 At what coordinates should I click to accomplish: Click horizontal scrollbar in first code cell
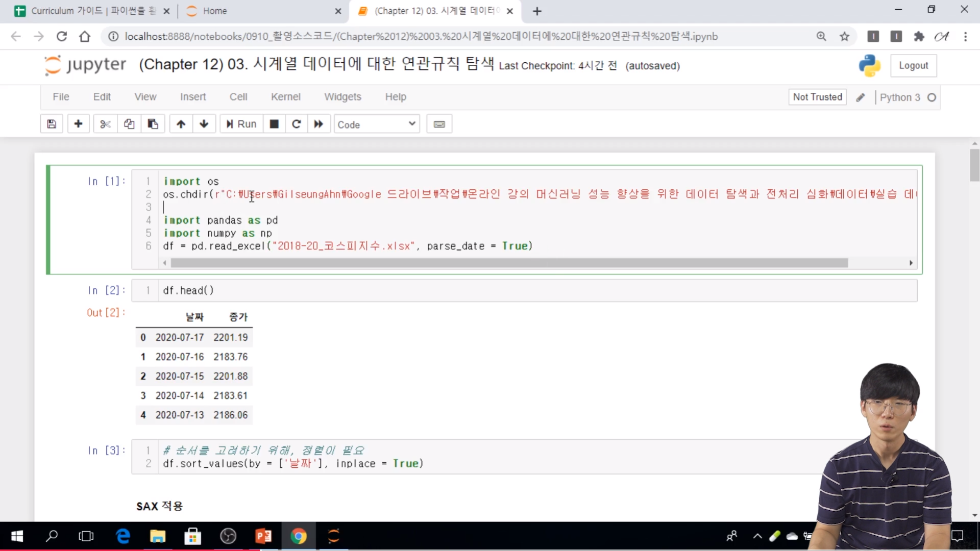509,263
